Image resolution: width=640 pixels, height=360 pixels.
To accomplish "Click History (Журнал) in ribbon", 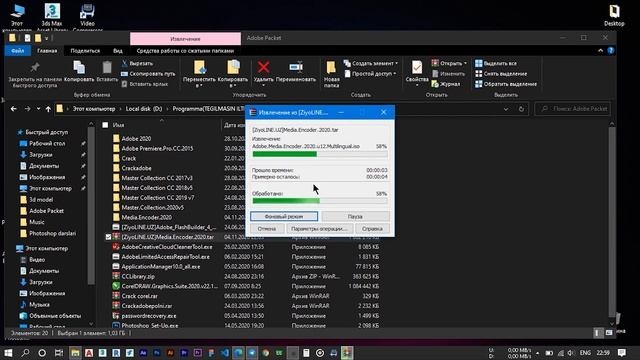I will point(446,84).
